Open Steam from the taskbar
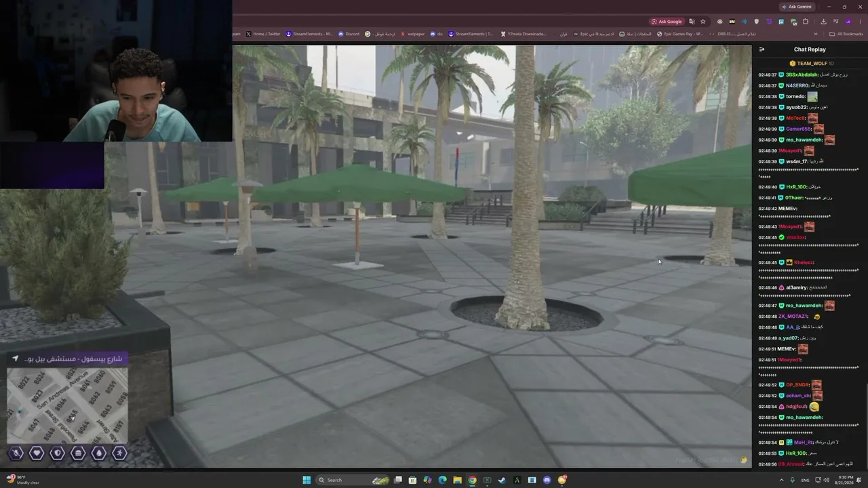Image resolution: width=868 pixels, height=488 pixels. pyautogui.click(x=502, y=480)
